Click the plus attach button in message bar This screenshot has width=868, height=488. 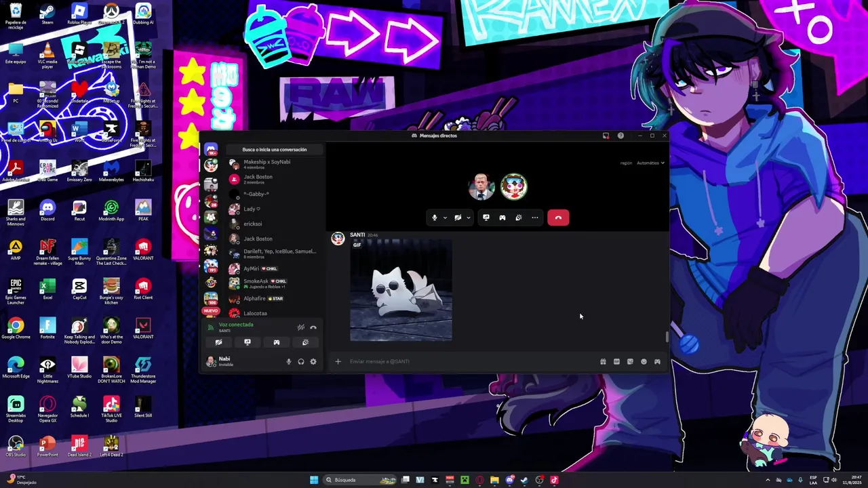[x=338, y=361]
